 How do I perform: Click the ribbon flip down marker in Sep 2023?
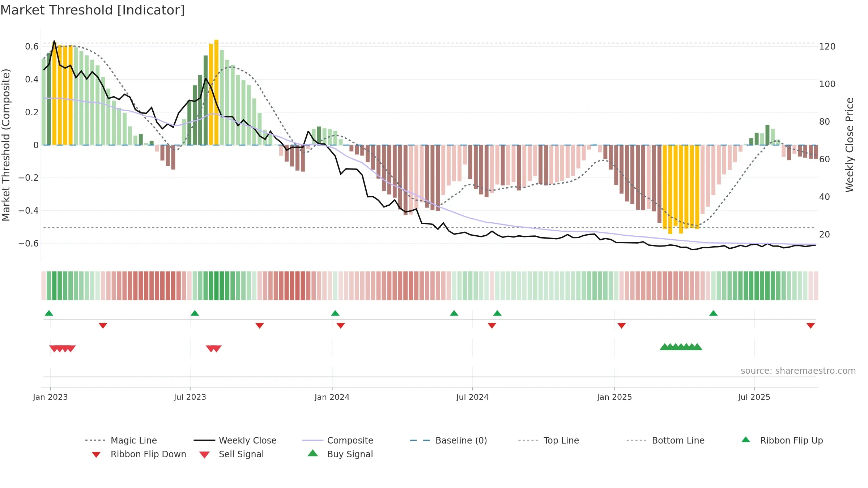(x=260, y=326)
